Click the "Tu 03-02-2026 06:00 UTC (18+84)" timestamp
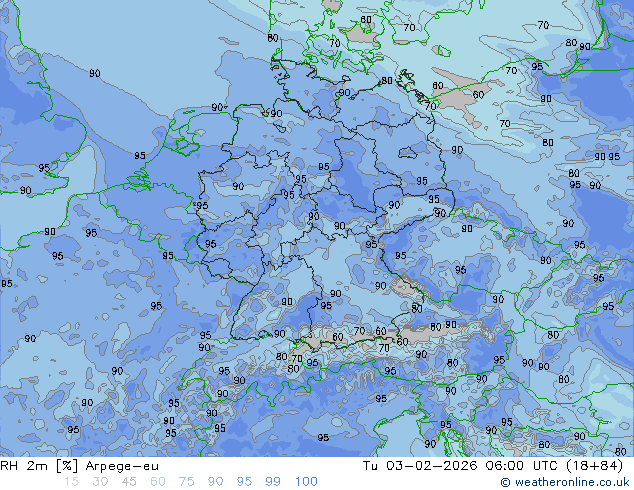The image size is (634, 490). tap(493, 466)
